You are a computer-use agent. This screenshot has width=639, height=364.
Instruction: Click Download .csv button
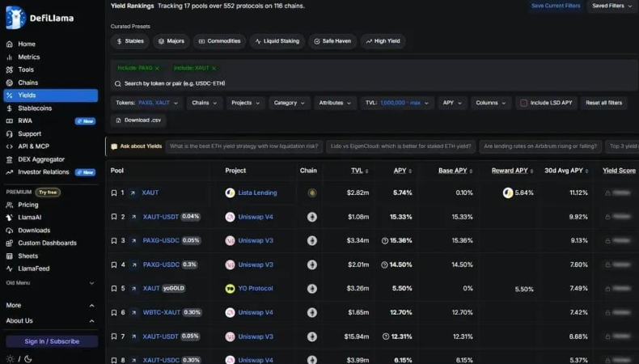[138, 121]
